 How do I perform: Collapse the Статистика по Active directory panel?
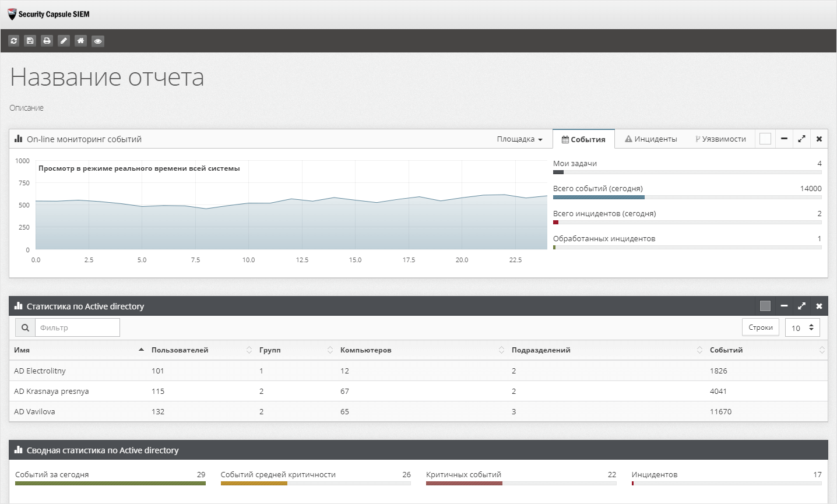tap(784, 306)
